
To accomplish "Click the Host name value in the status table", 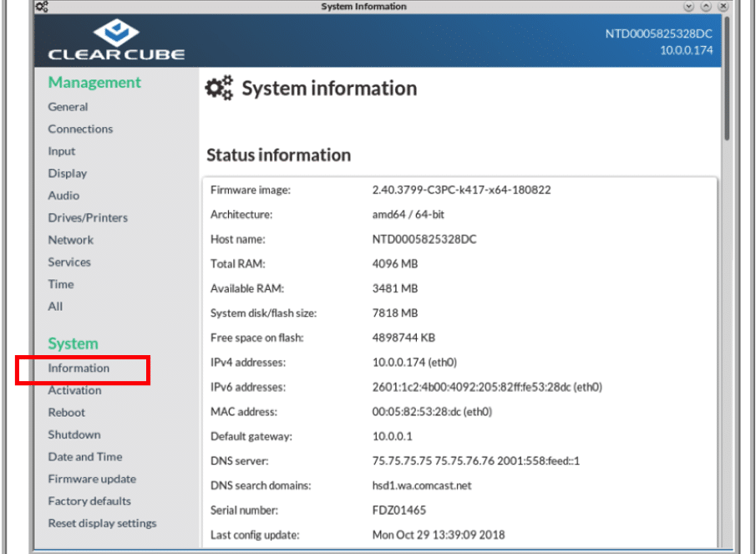I will point(424,239).
